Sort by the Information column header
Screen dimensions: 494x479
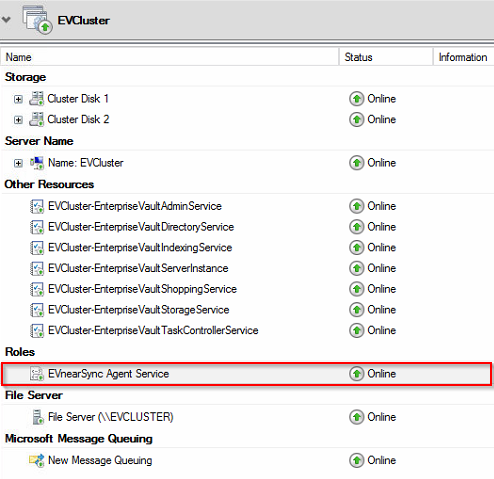tap(464, 57)
